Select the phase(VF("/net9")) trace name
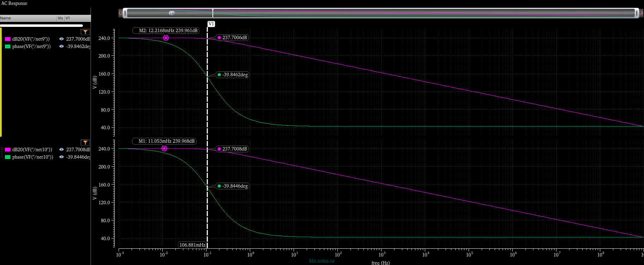The width and height of the screenshot is (644, 265). [x=31, y=46]
